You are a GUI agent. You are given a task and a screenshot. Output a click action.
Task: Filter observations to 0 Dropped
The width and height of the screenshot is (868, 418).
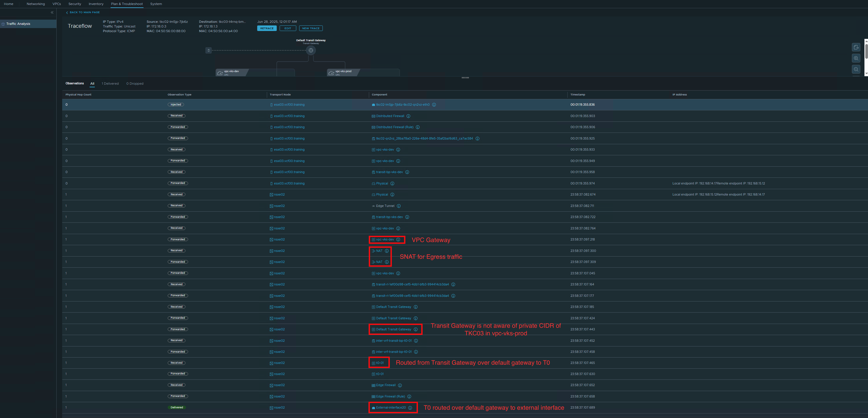point(135,84)
